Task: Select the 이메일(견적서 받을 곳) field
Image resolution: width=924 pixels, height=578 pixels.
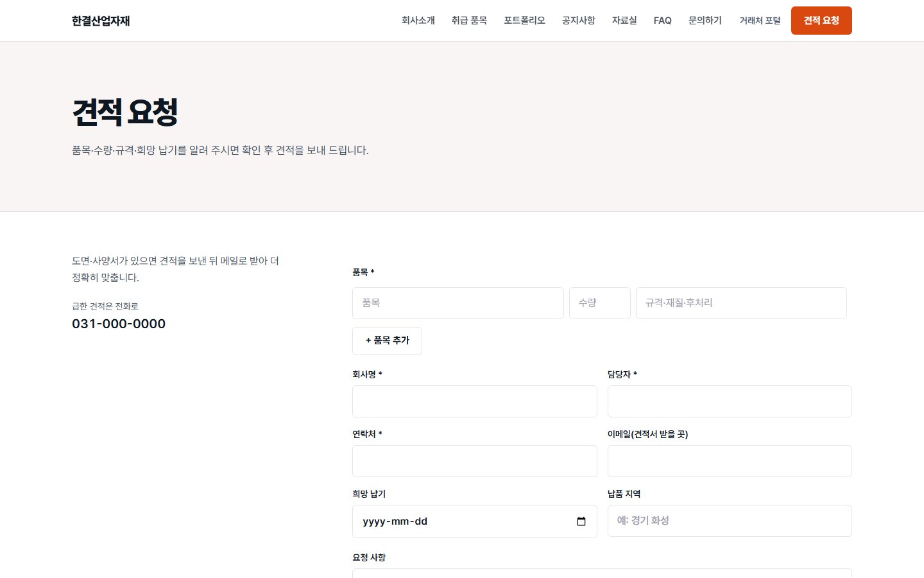Action: click(x=730, y=461)
